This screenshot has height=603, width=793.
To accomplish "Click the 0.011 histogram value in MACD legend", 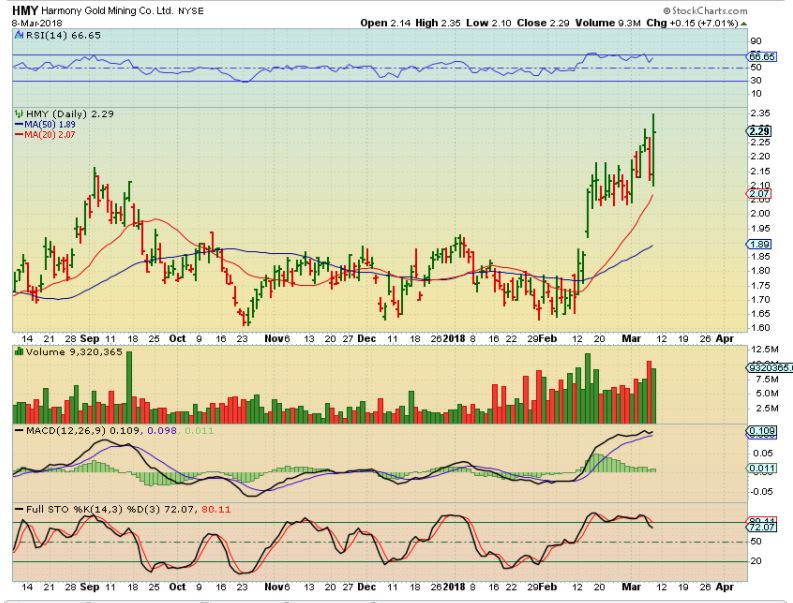I will [x=199, y=430].
